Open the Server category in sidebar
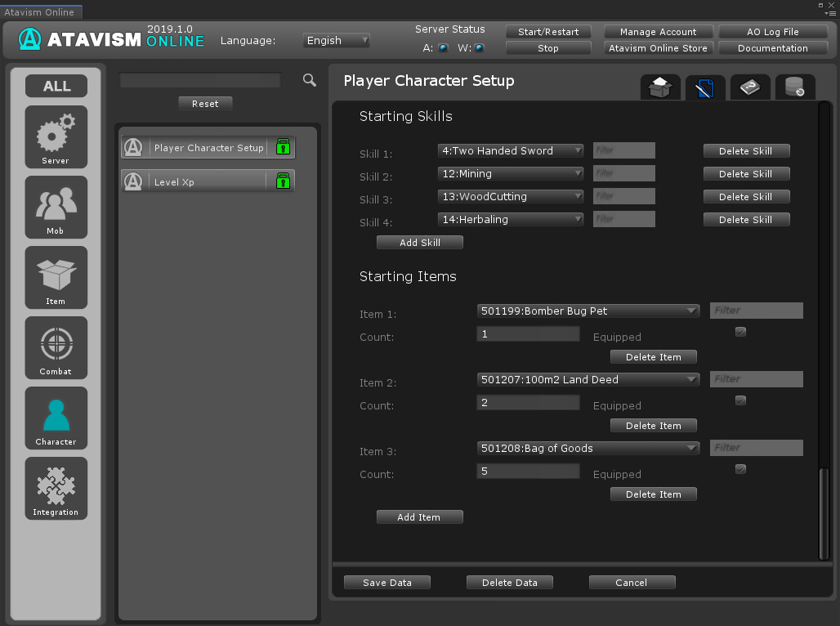The image size is (840, 626). (56, 136)
